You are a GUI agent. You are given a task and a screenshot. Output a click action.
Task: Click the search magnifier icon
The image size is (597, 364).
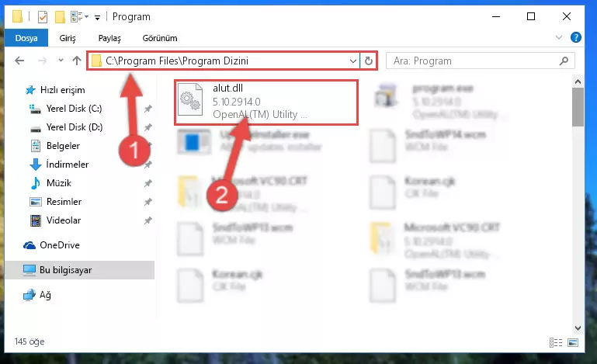click(x=564, y=61)
